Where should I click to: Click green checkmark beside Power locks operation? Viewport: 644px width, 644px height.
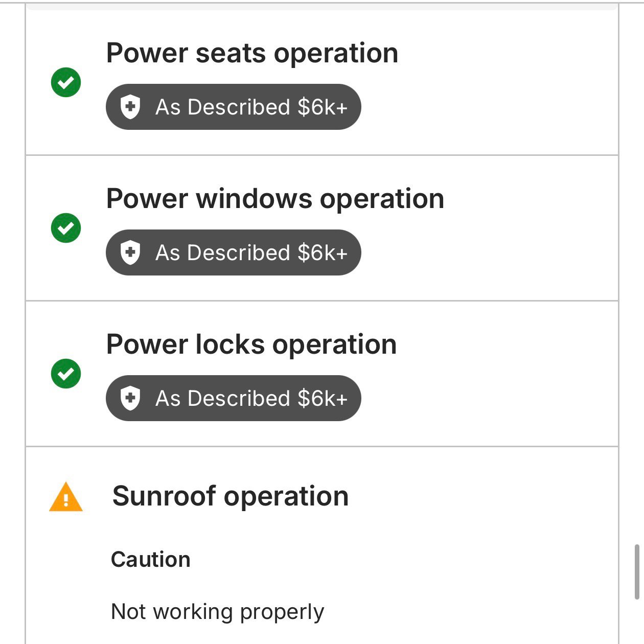point(66,374)
